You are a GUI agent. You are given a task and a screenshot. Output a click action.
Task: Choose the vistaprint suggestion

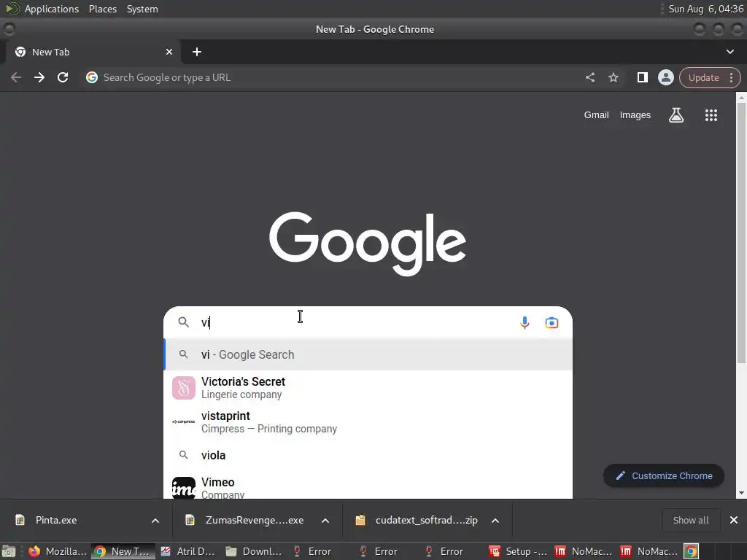pyautogui.click(x=368, y=422)
